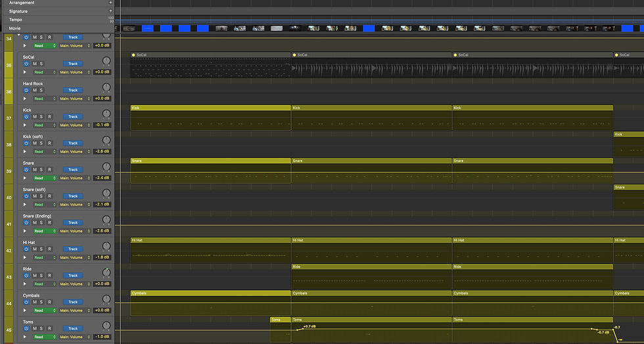Click the record-enable R on Kick track

(49, 117)
